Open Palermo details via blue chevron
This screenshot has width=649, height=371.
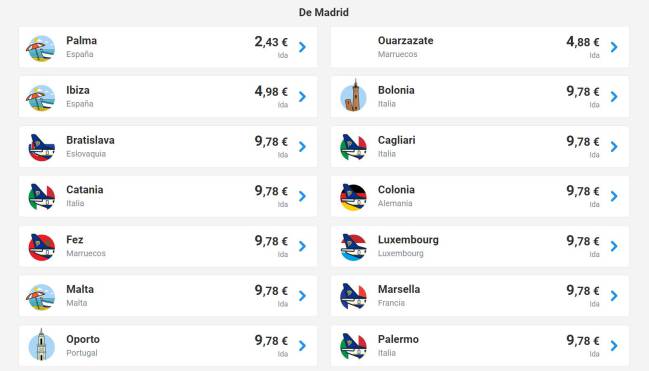614,345
